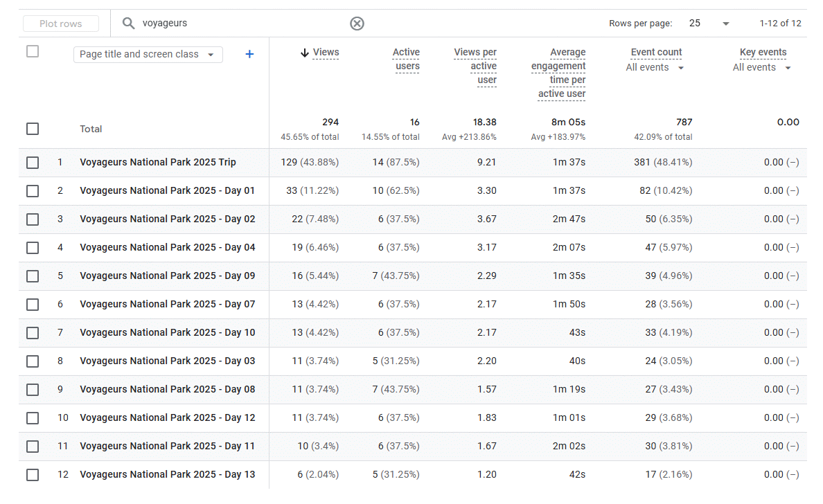Click the sort arrow beside Views
Screen dimensions: 823x504
(x=304, y=53)
